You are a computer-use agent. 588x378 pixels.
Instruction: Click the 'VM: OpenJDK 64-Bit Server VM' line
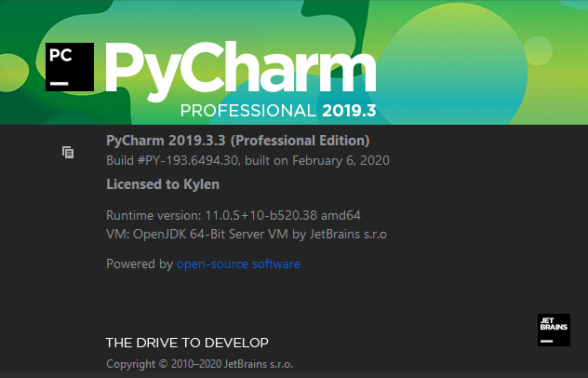click(247, 235)
